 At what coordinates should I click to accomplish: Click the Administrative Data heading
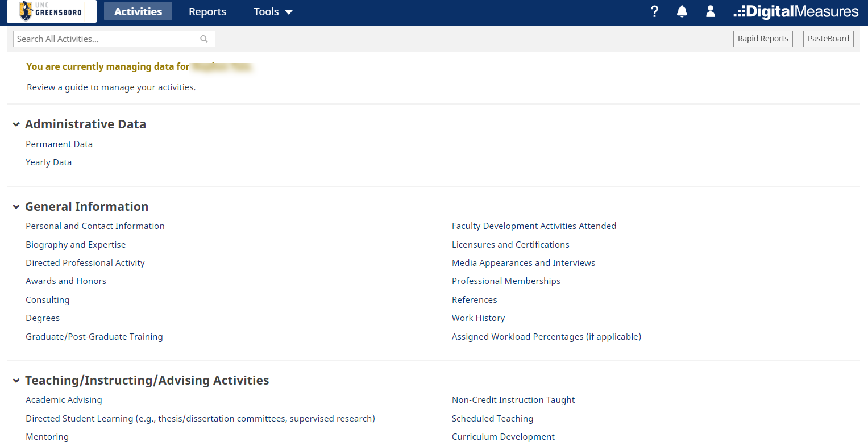tap(85, 124)
